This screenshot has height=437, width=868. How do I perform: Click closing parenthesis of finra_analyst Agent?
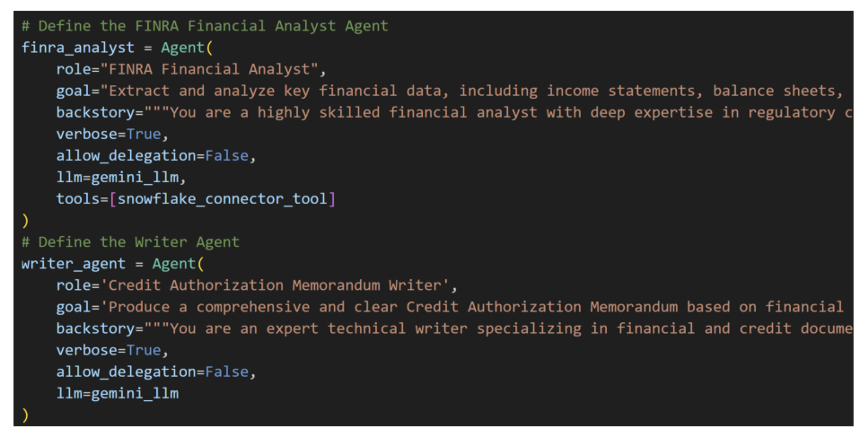click(x=25, y=221)
